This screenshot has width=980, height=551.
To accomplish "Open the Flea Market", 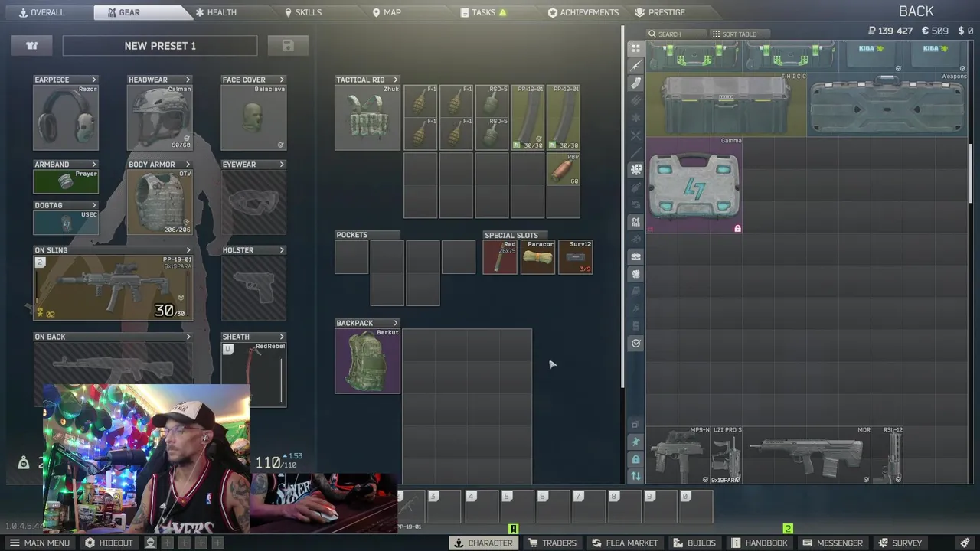I will (x=625, y=543).
